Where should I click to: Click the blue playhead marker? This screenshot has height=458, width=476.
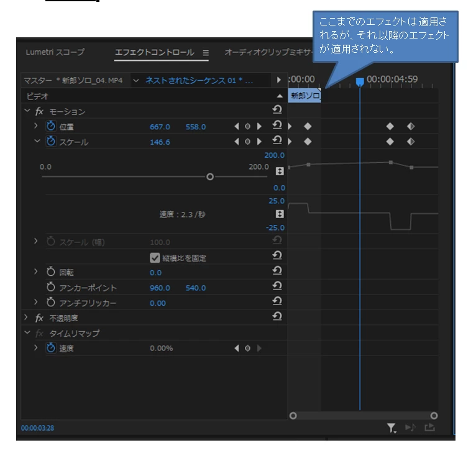(x=360, y=81)
